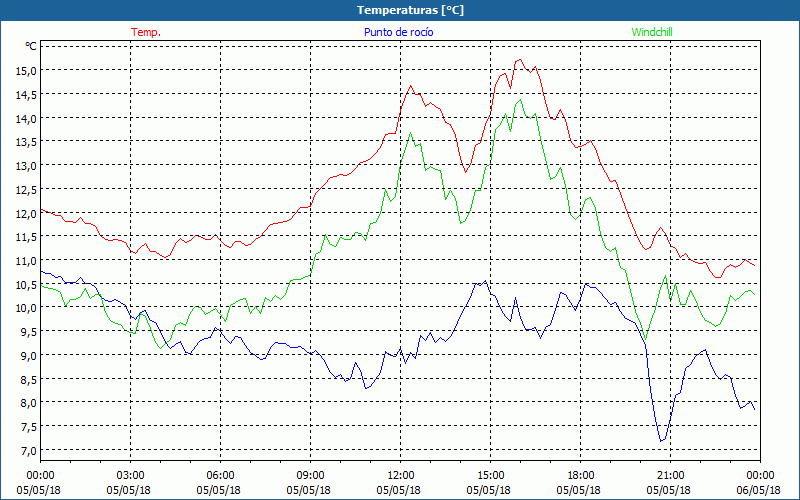Click the '9,5' y-axis value
The height and width of the screenshot is (500, 800).
[29, 332]
